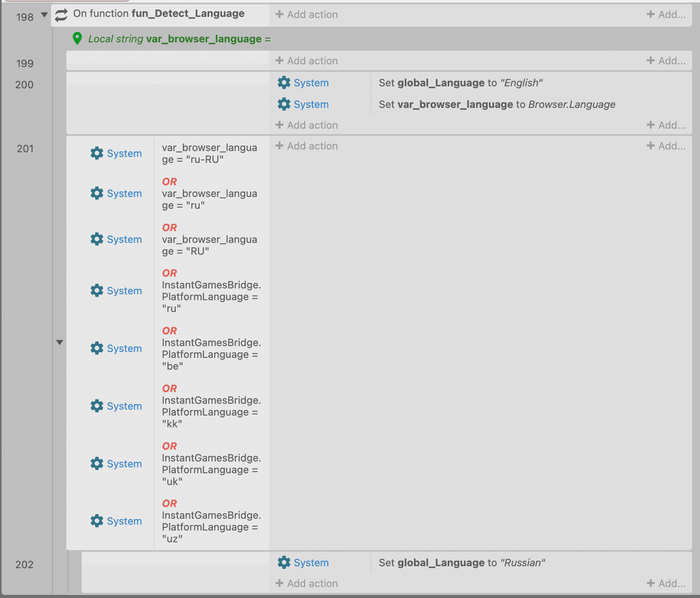Click Add... at right of event 198
The height and width of the screenshot is (598, 700).
click(666, 14)
